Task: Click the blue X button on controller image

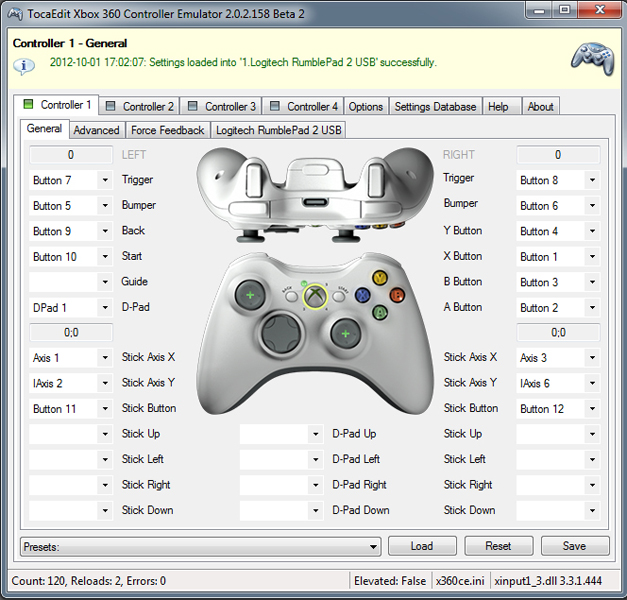Action: click(363, 296)
